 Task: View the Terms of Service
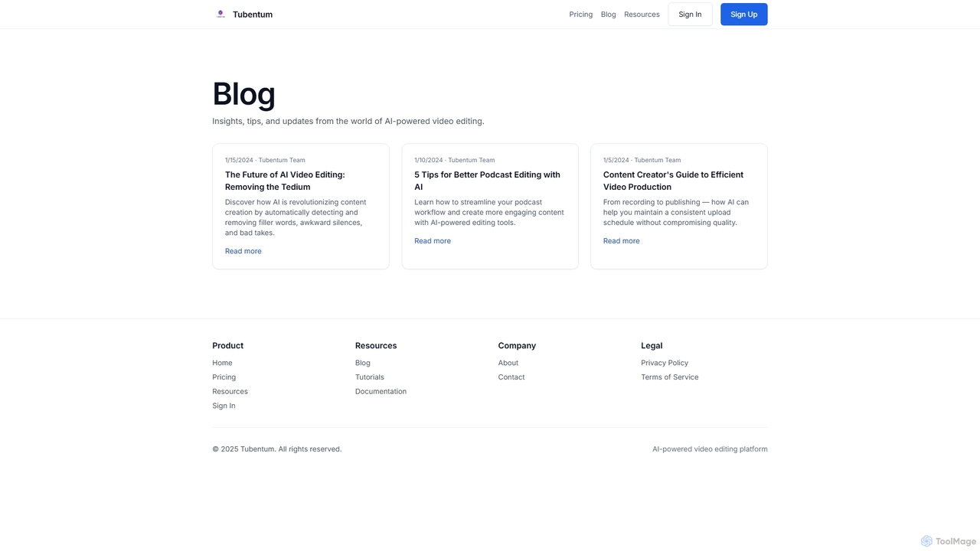tap(670, 377)
